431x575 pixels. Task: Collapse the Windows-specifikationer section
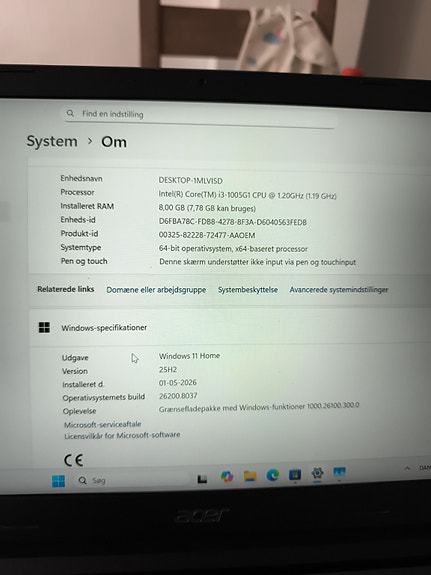(x=230, y=327)
